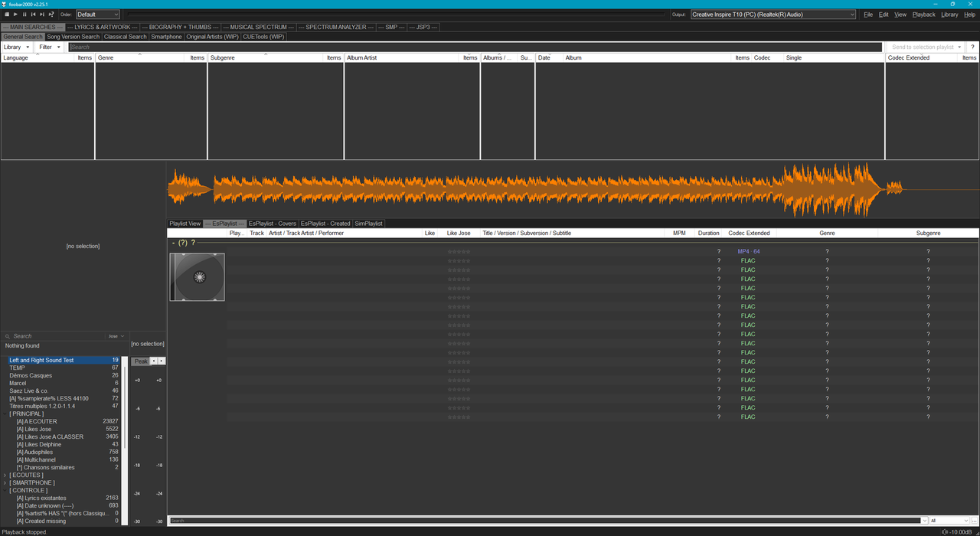The image size is (980, 536).
Task: Start playback with the Play button
Action: click(x=15, y=15)
